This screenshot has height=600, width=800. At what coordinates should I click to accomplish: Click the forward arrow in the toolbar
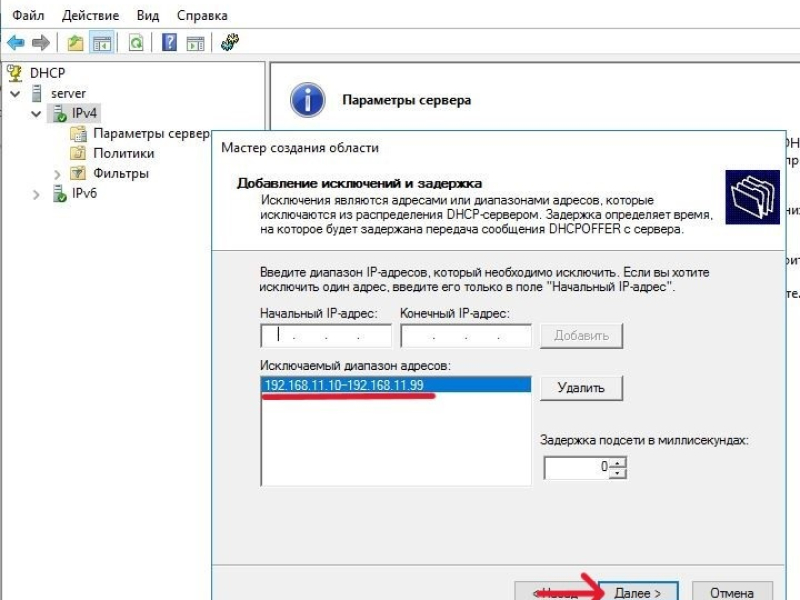[x=41, y=42]
